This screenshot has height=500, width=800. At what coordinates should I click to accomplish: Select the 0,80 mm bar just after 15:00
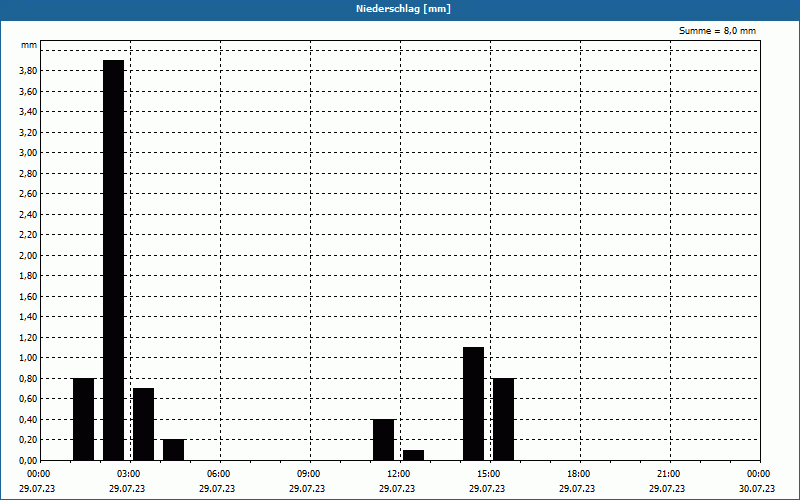coord(504,419)
